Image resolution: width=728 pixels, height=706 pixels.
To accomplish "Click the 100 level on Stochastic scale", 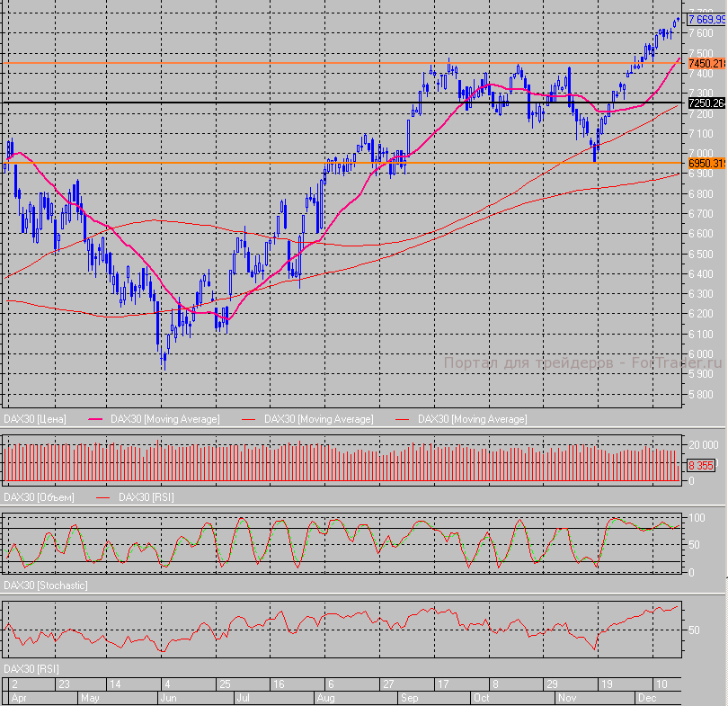I will pyautogui.click(x=695, y=519).
